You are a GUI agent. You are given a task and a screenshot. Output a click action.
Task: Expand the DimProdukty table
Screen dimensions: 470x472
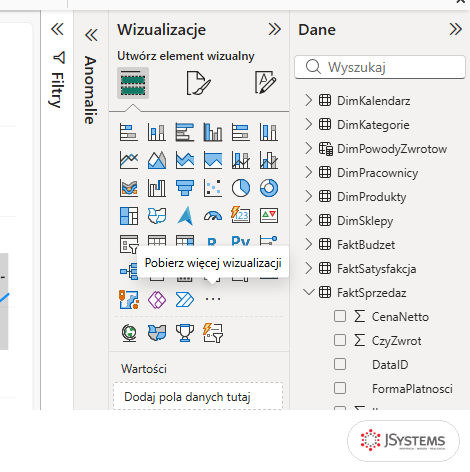(x=309, y=196)
